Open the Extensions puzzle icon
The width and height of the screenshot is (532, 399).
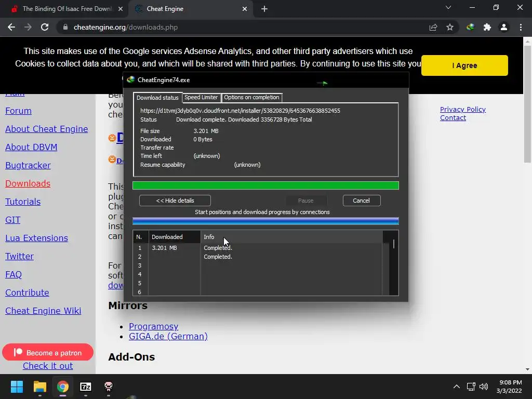(487, 27)
